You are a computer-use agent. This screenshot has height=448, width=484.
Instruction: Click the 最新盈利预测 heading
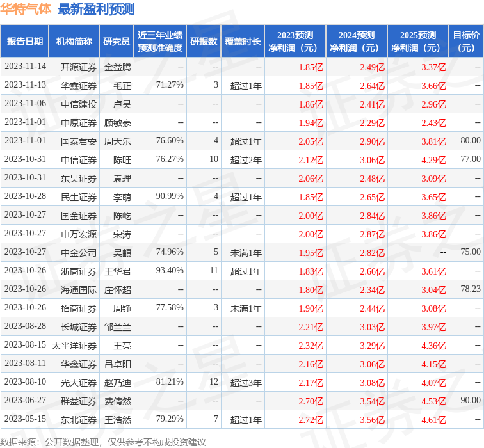click(96, 9)
